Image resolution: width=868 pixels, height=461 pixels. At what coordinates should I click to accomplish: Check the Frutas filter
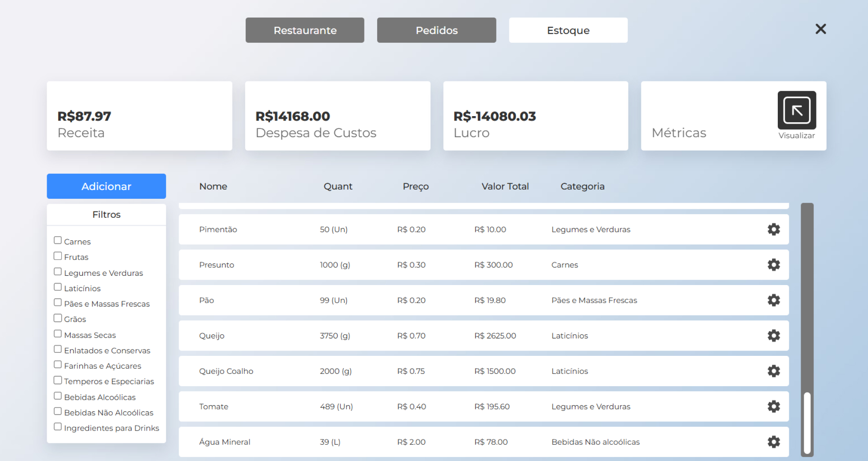coord(57,255)
